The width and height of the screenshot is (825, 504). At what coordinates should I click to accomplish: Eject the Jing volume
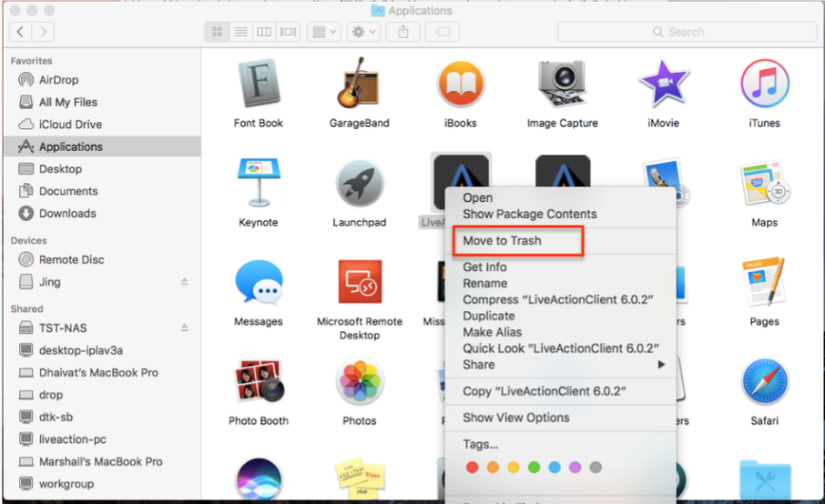185,282
